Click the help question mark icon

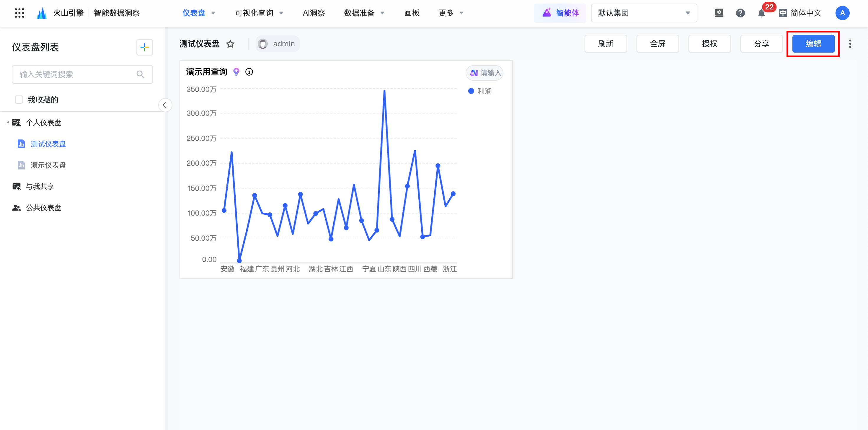click(x=740, y=13)
